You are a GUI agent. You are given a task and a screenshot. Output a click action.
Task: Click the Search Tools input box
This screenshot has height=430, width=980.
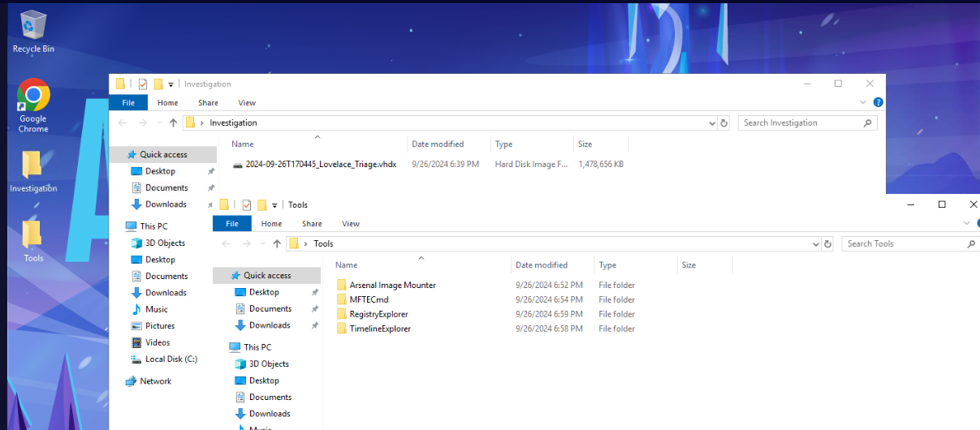point(903,244)
